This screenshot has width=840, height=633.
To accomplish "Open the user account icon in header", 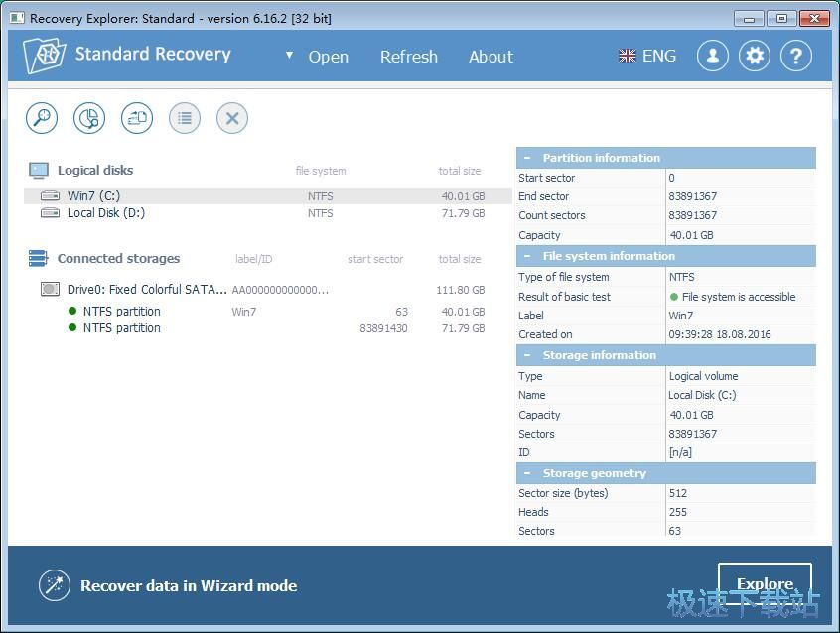I will (x=712, y=56).
